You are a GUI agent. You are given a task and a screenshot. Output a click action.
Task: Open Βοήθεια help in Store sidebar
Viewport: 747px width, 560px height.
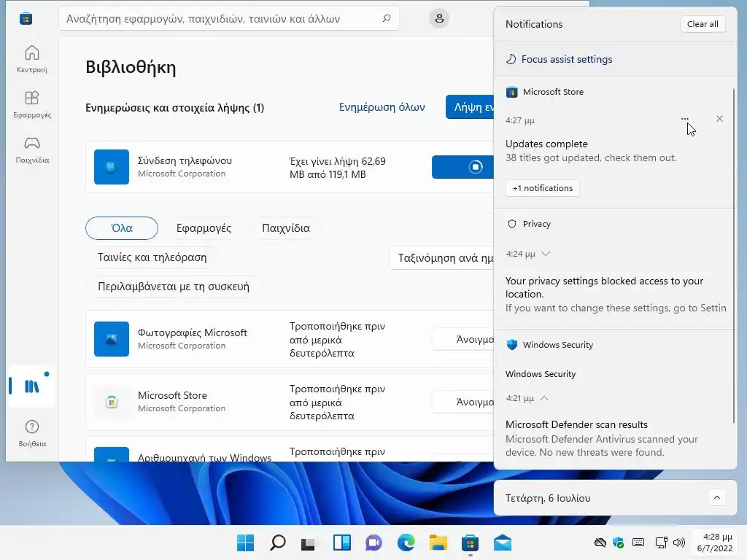(x=32, y=433)
